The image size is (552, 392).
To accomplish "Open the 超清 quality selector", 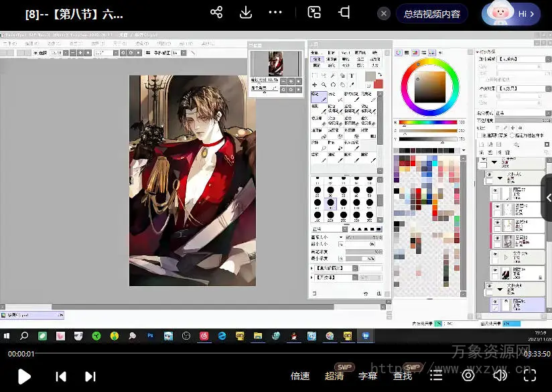I will coord(335,376).
